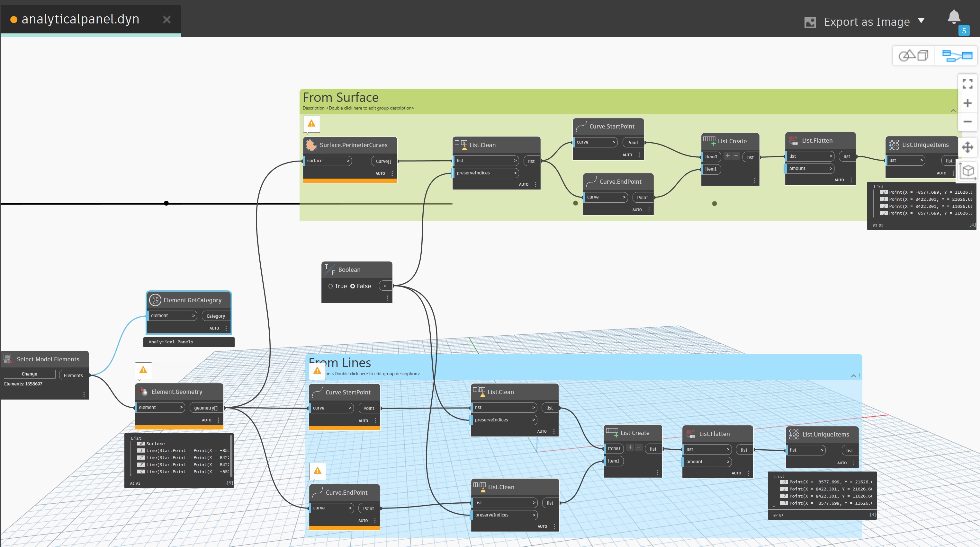Switch to 3D background preview navigation
The height and width of the screenshot is (547, 980).
pos(913,56)
